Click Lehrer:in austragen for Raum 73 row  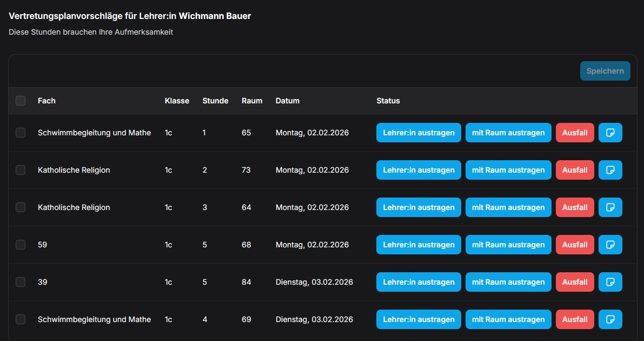[419, 170]
